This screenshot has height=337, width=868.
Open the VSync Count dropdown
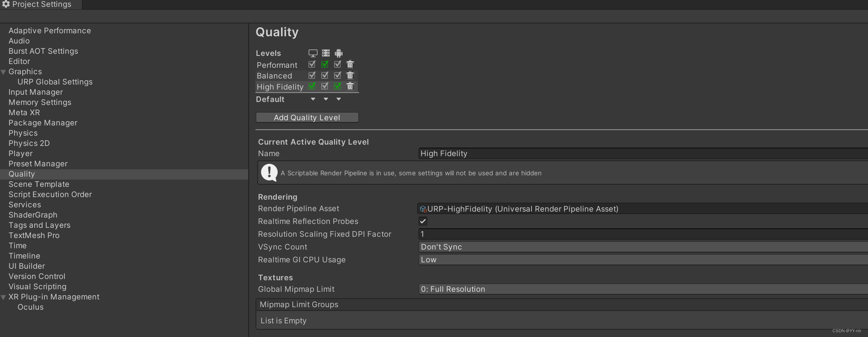pos(643,247)
